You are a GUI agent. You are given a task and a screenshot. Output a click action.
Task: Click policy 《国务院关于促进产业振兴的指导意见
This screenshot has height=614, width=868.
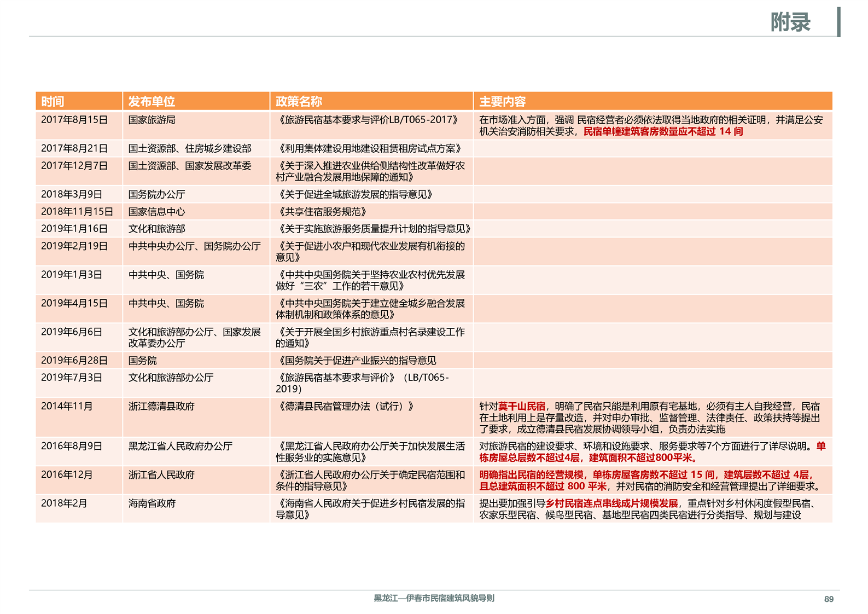357,361
